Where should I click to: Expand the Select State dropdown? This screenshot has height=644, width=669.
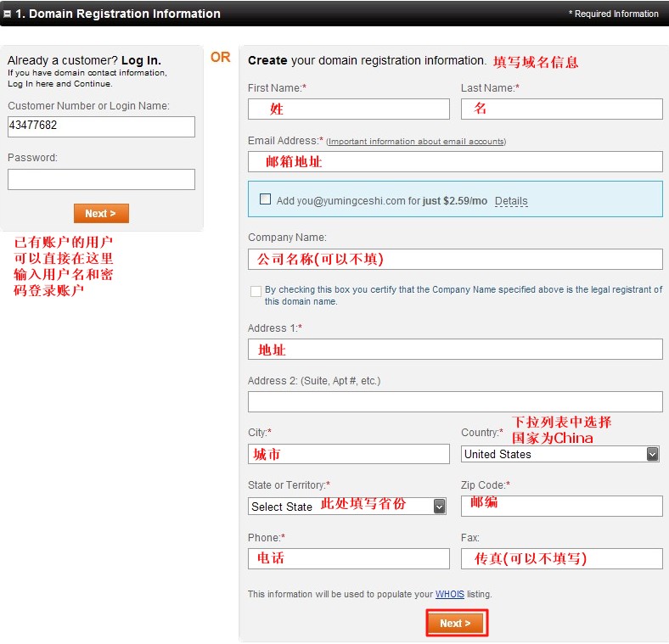tap(347, 507)
